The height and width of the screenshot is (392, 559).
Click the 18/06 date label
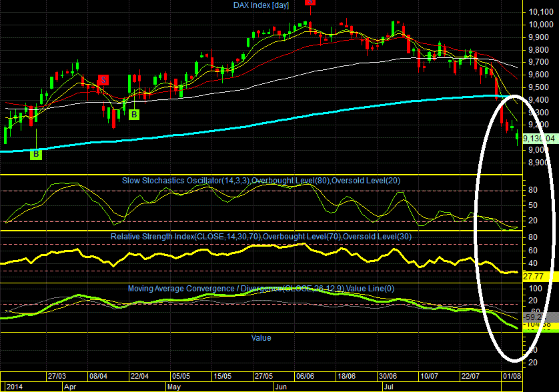pyautogui.click(x=346, y=376)
